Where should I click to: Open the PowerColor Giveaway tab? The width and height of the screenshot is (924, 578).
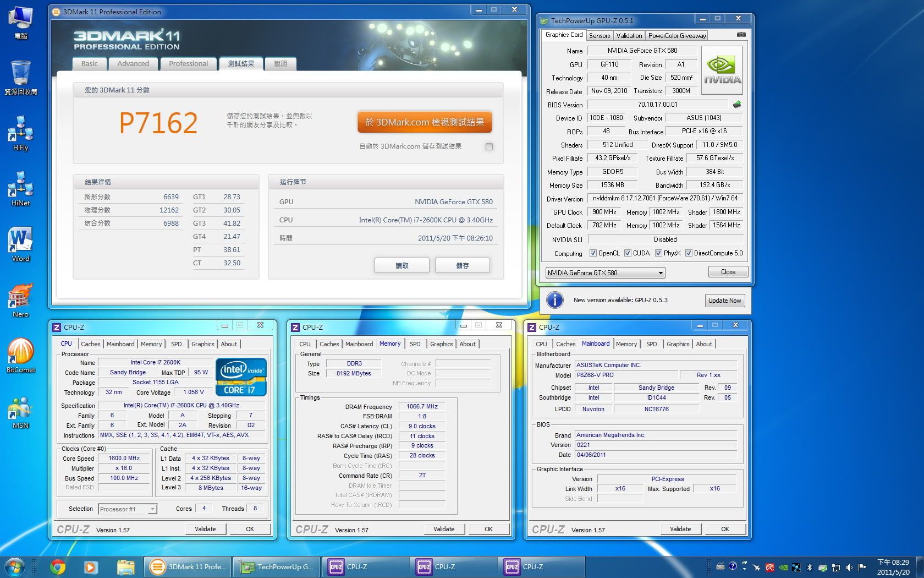pyautogui.click(x=677, y=36)
